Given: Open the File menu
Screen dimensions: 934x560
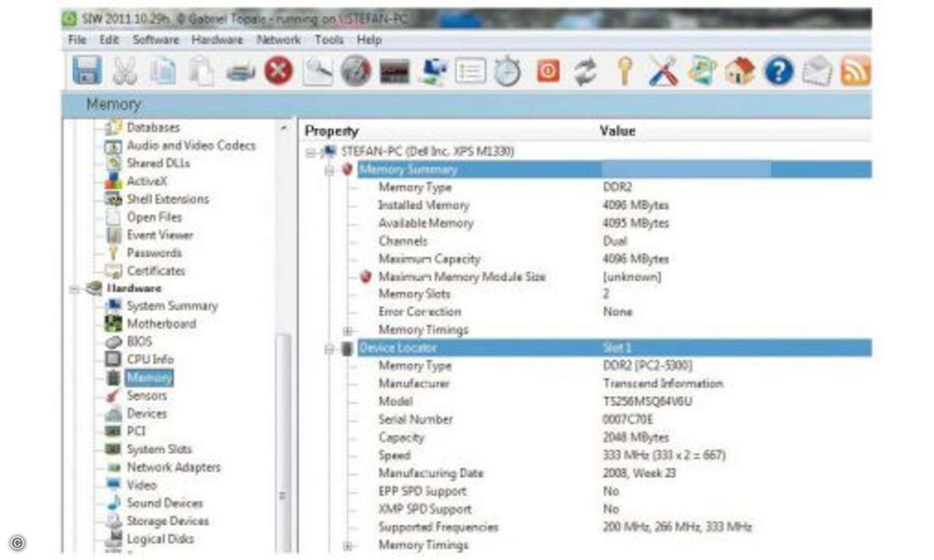Looking at the screenshot, I should (76, 40).
